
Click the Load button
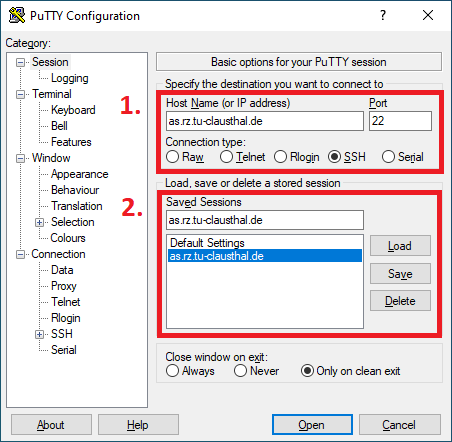(400, 246)
